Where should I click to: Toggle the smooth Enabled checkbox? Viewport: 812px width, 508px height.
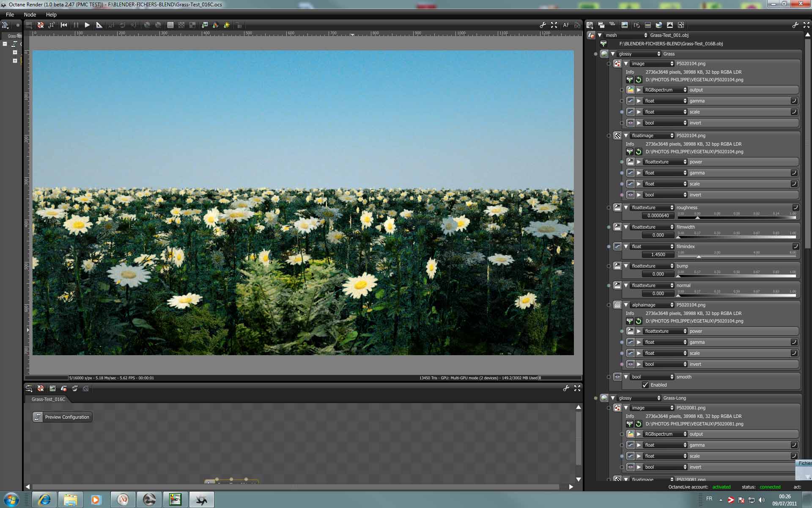(645, 385)
